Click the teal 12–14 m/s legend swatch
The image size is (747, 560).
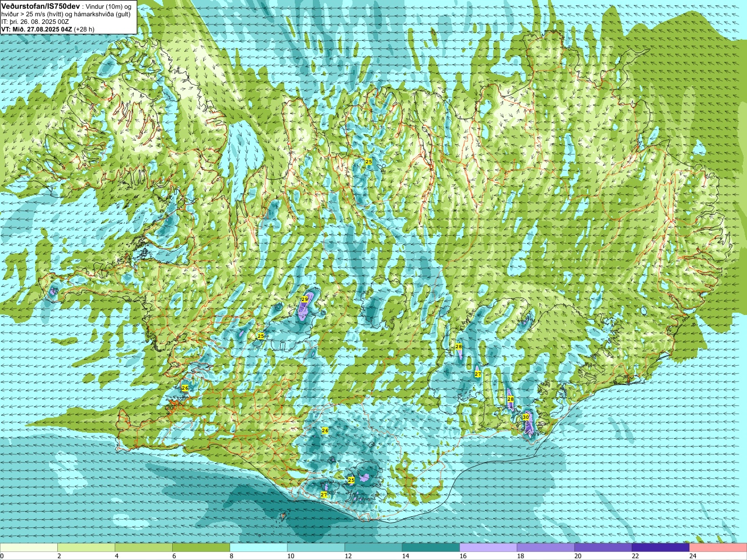coord(373,548)
